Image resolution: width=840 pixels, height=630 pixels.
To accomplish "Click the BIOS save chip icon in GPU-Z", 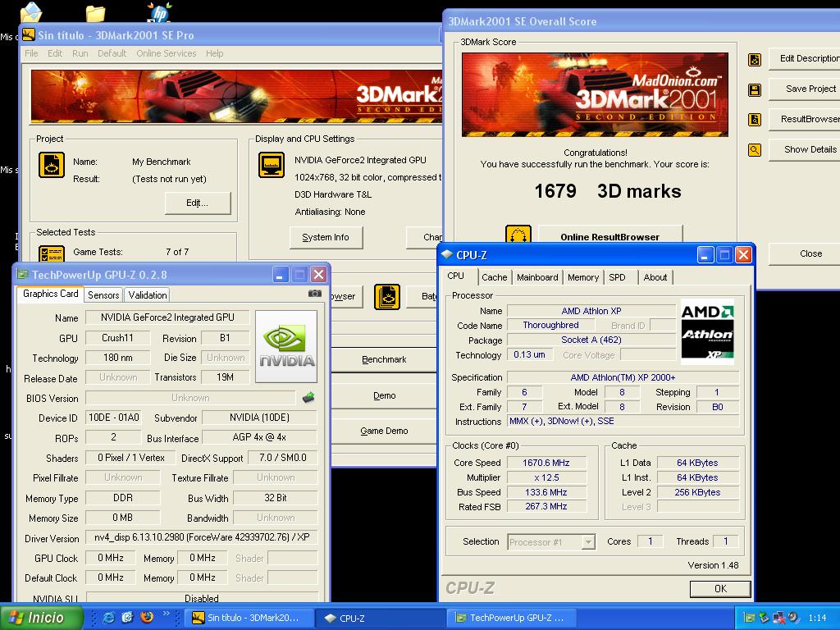I will coord(308,398).
